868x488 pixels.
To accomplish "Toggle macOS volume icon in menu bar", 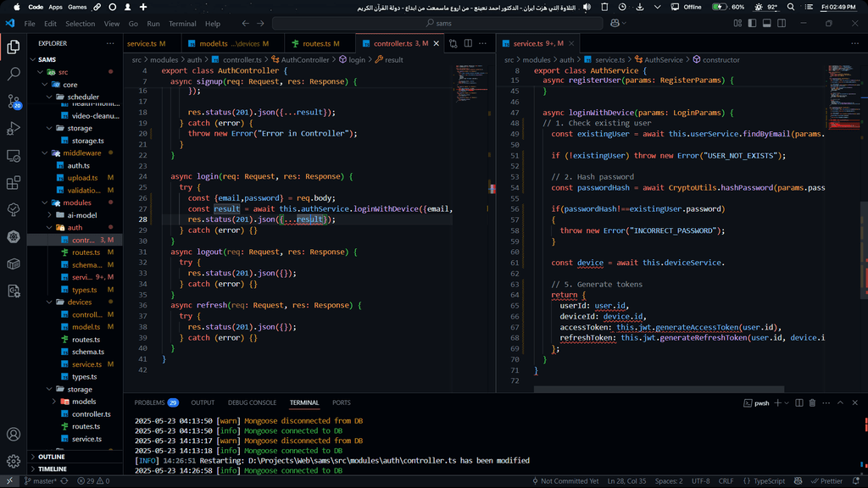I will (587, 7).
